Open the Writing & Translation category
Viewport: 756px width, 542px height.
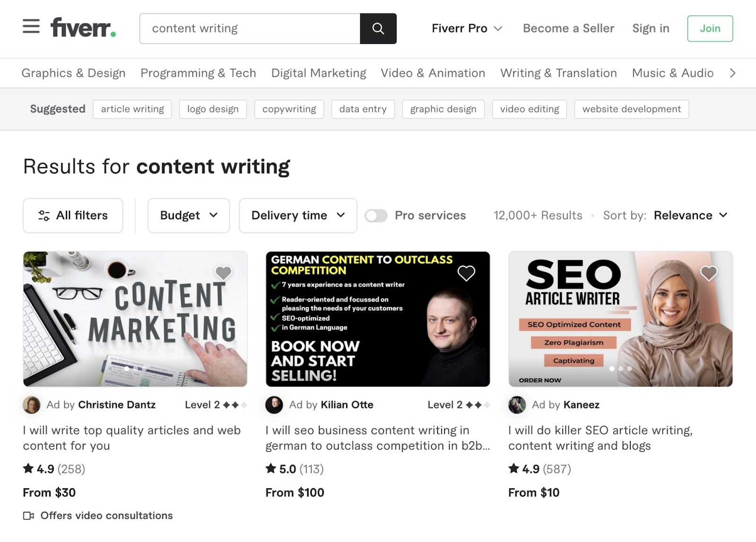click(558, 73)
